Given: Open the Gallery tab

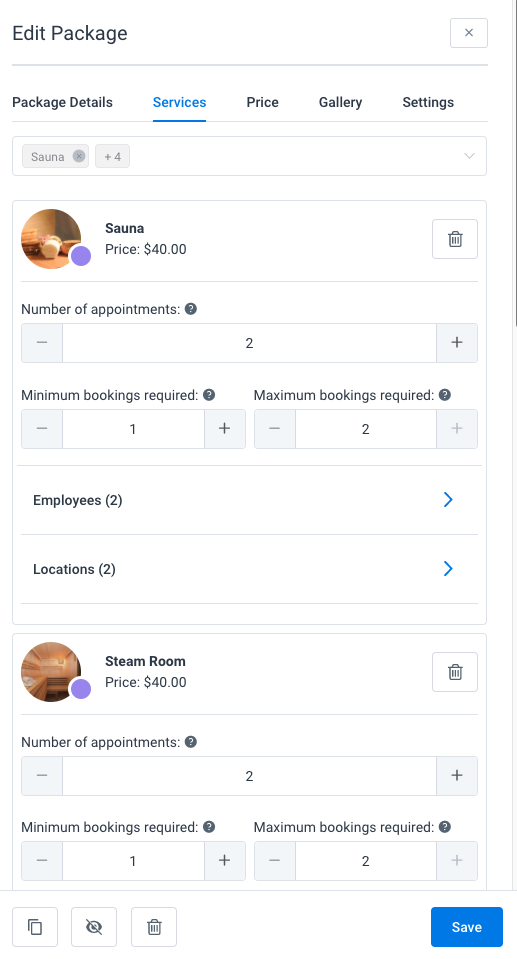Looking at the screenshot, I should pyautogui.click(x=340, y=102).
